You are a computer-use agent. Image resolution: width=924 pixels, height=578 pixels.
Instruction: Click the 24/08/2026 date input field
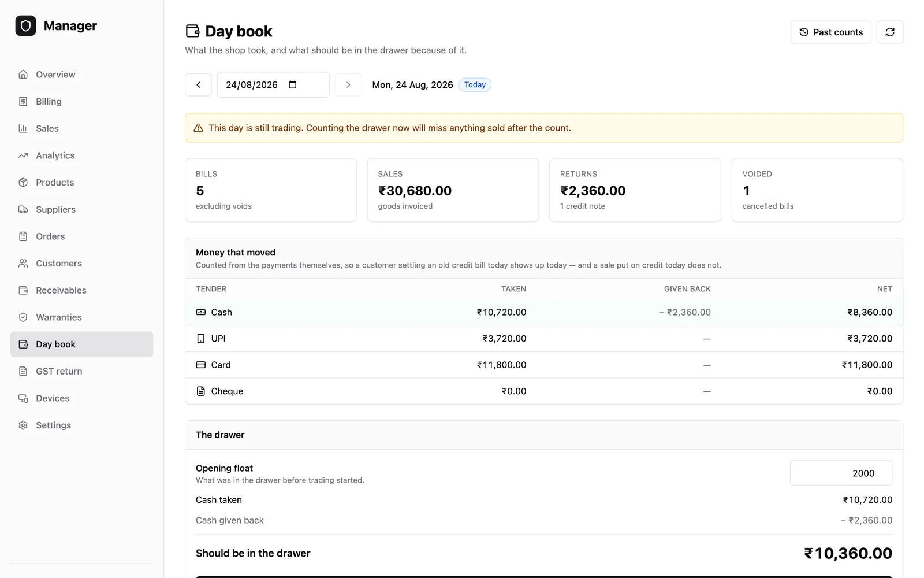pyautogui.click(x=273, y=85)
